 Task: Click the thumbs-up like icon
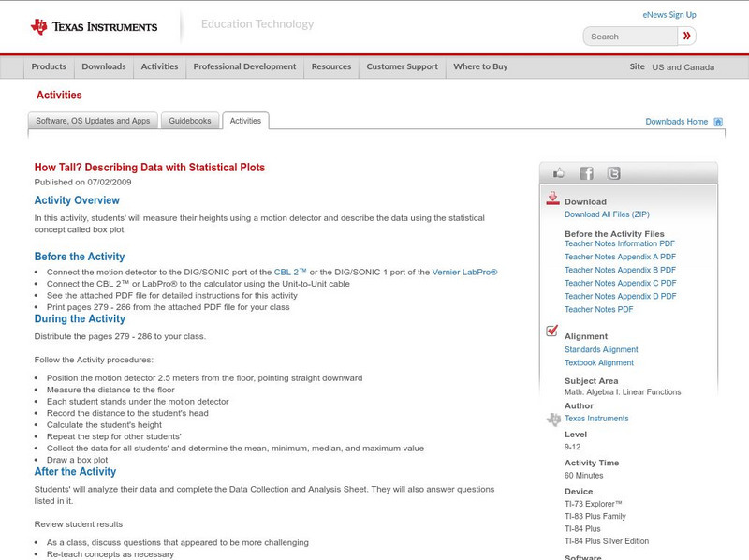558,173
